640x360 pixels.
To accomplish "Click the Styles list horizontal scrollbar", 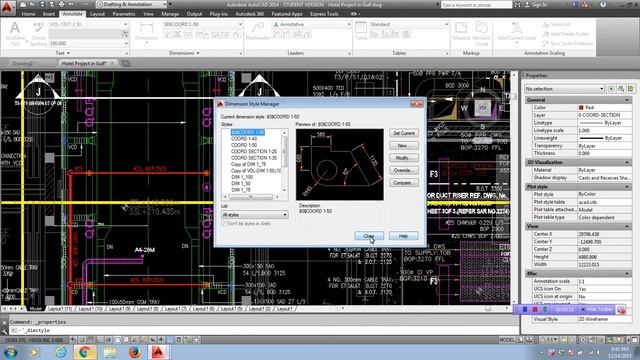I will (x=251, y=197).
